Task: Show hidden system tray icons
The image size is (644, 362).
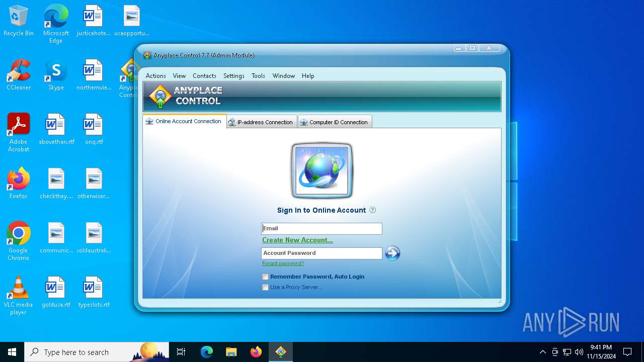Action: tap(542, 352)
